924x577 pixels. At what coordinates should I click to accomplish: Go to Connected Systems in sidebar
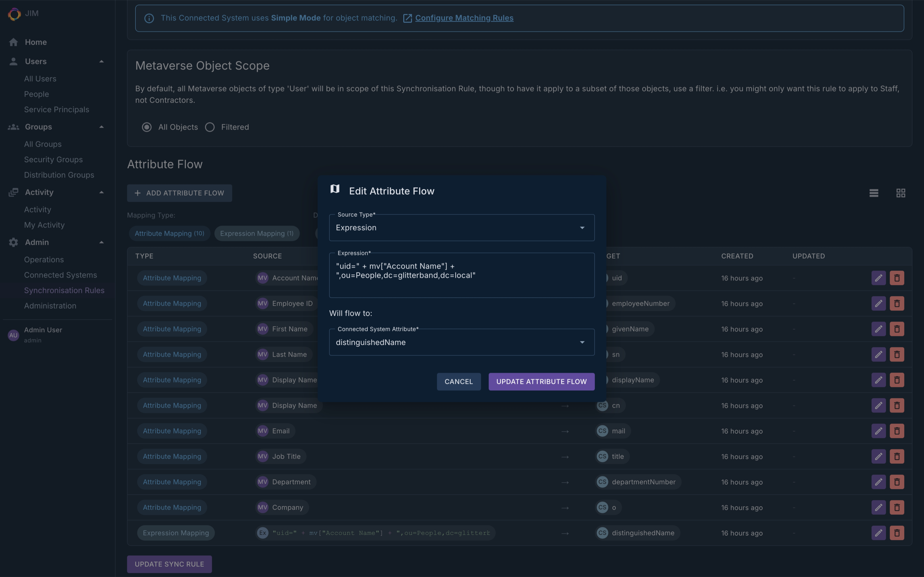[60, 275]
